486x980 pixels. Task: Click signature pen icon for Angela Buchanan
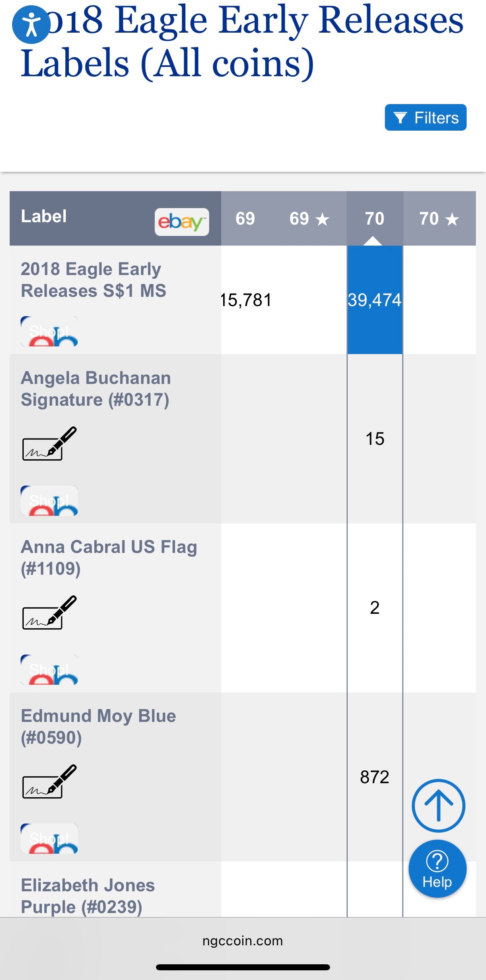tap(49, 444)
